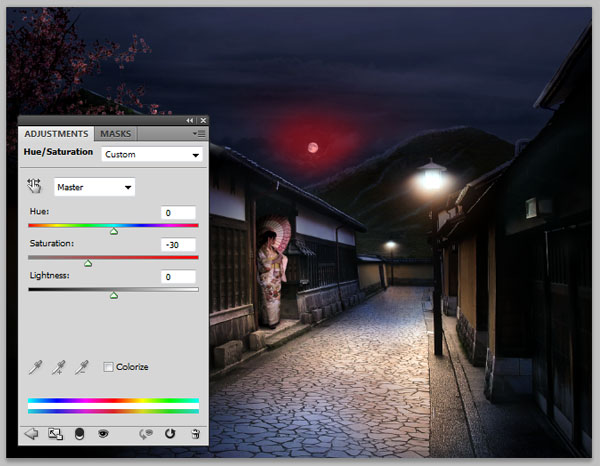Choose the Add to Sample eyedropper

click(x=59, y=367)
